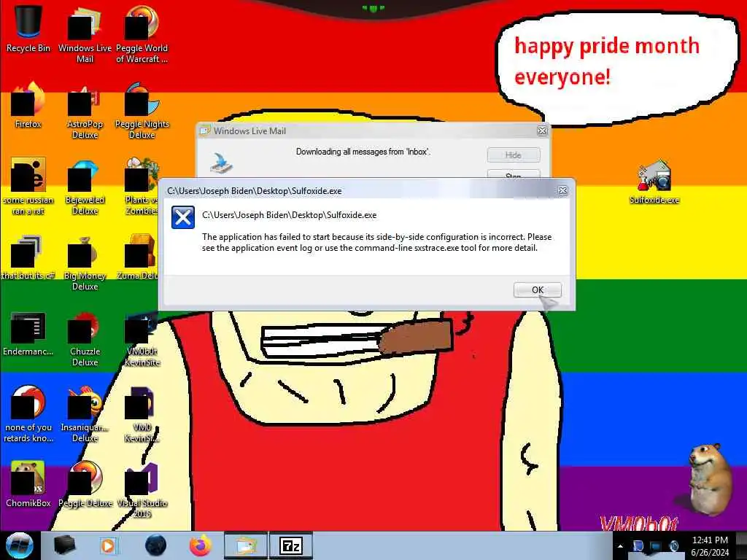Select Chuzzle Deluxe desktop icon
This screenshot has height=560, width=747.
click(x=85, y=338)
